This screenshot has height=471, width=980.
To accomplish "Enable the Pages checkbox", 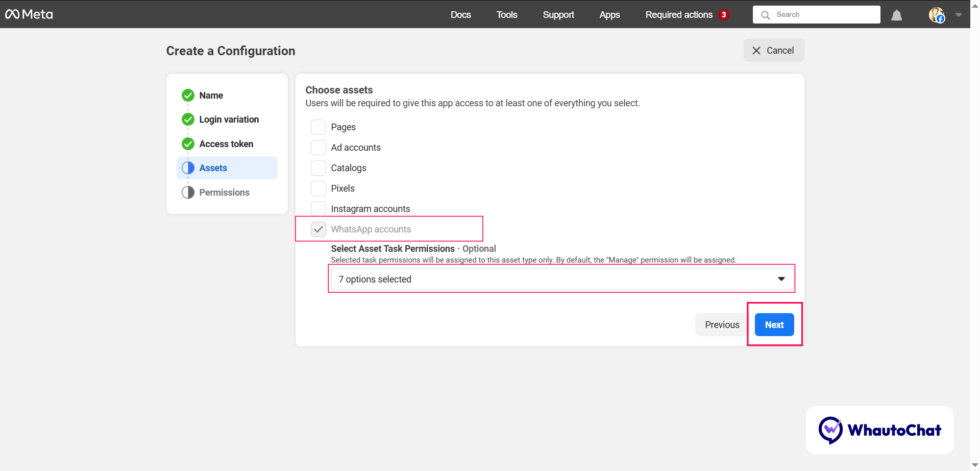I will (318, 127).
